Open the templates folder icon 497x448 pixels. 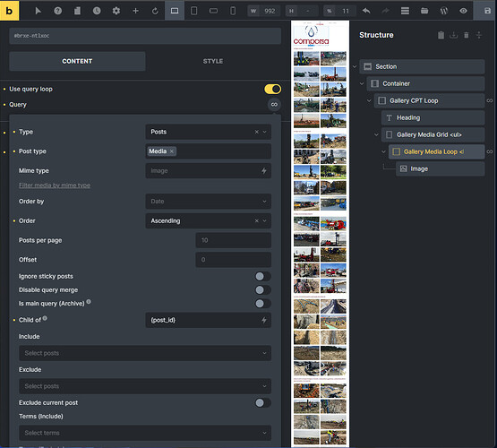(424, 11)
